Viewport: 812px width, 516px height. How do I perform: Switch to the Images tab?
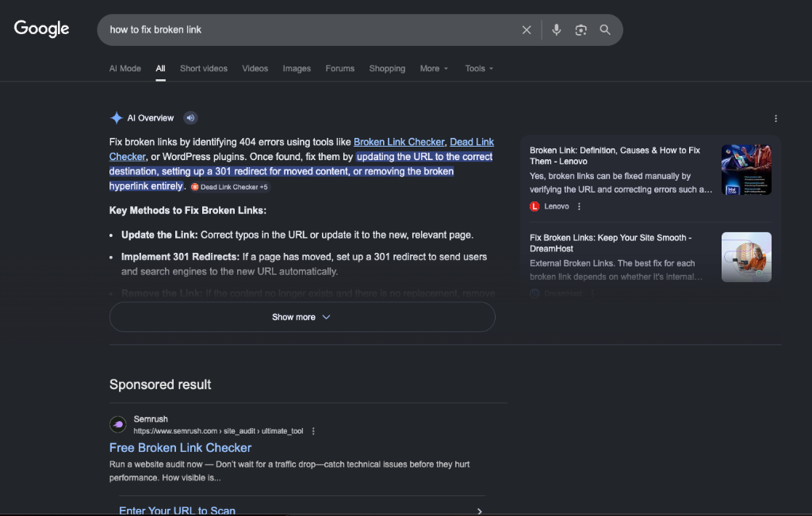click(297, 68)
